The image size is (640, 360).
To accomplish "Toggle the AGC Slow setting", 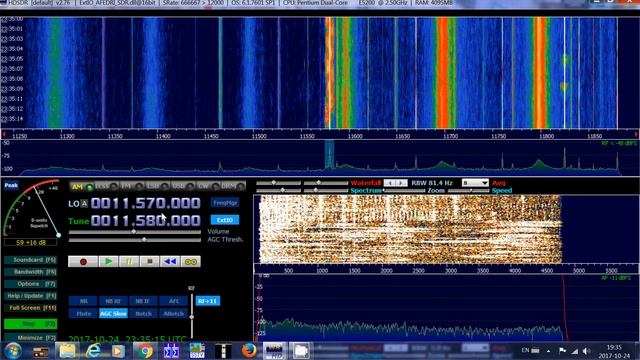I will [x=113, y=313].
